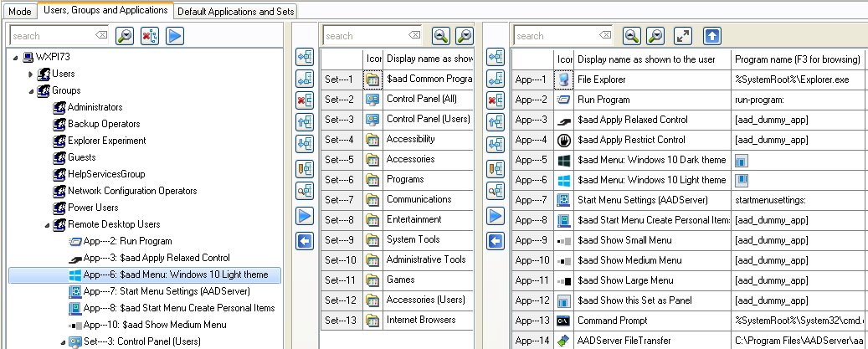Viewport: 868px width, 349px height.
Task: Click the Program name column header
Action: (x=797, y=59)
